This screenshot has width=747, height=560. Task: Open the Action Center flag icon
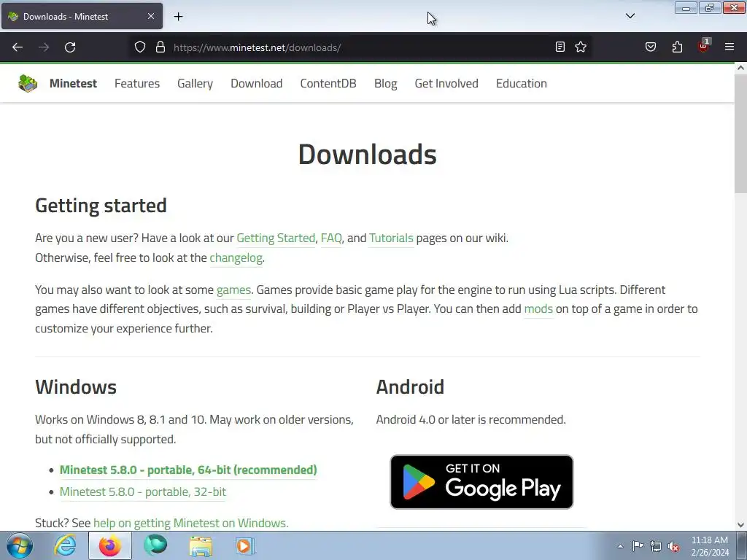click(x=638, y=546)
